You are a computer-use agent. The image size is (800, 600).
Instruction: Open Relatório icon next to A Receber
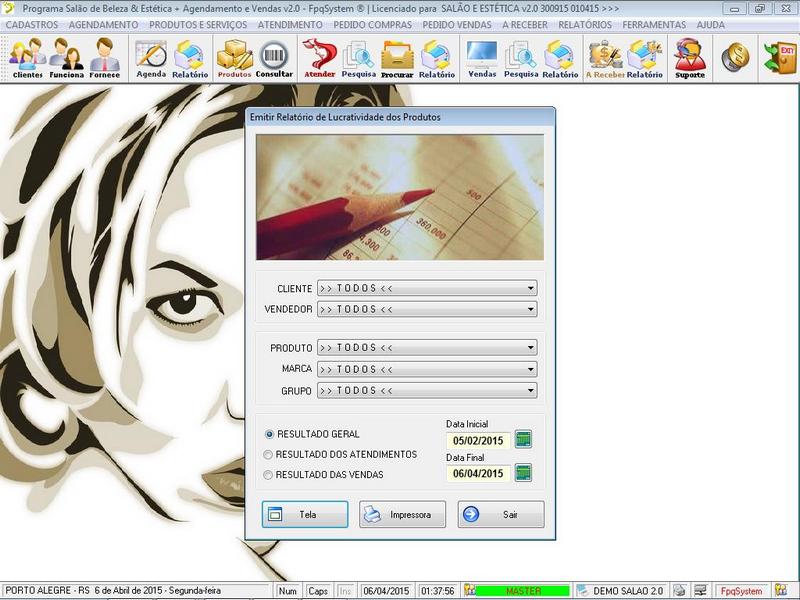coord(644,59)
